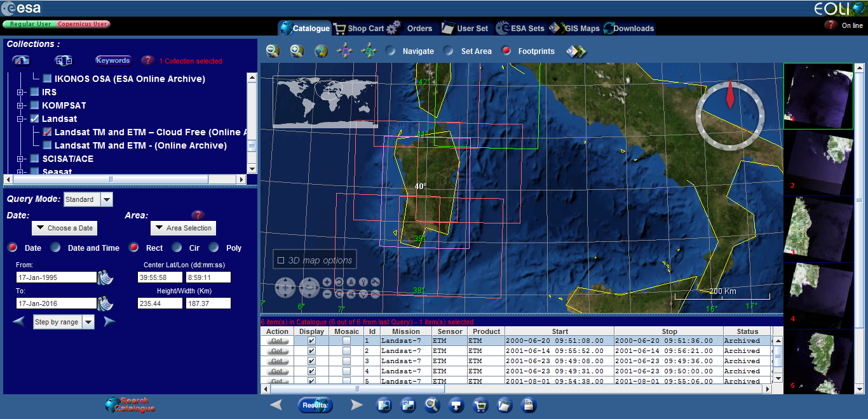Collapse the Landsat collection node

pos(20,119)
